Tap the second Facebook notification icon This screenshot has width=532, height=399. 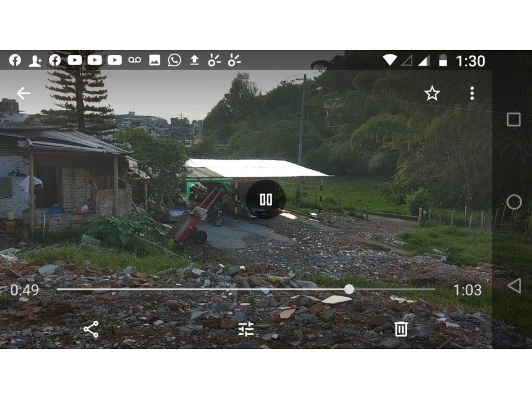click(x=55, y=60)
